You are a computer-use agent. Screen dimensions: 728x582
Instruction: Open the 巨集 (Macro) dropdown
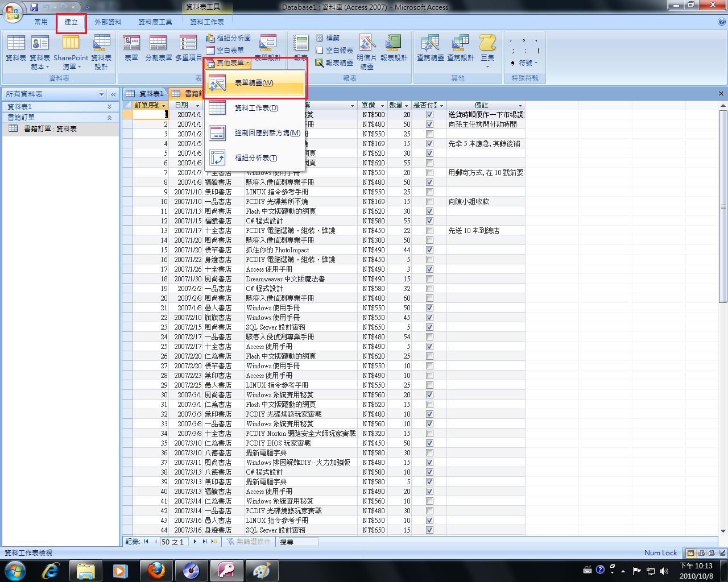(x=487, y=52)
